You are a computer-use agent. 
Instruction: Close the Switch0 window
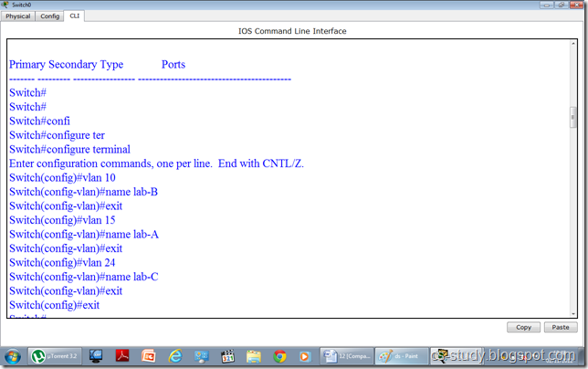576,5
